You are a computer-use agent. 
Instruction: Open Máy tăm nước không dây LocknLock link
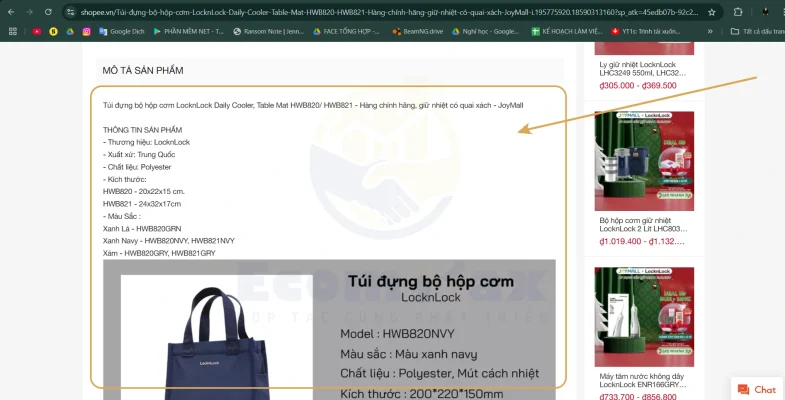(643, 380)
